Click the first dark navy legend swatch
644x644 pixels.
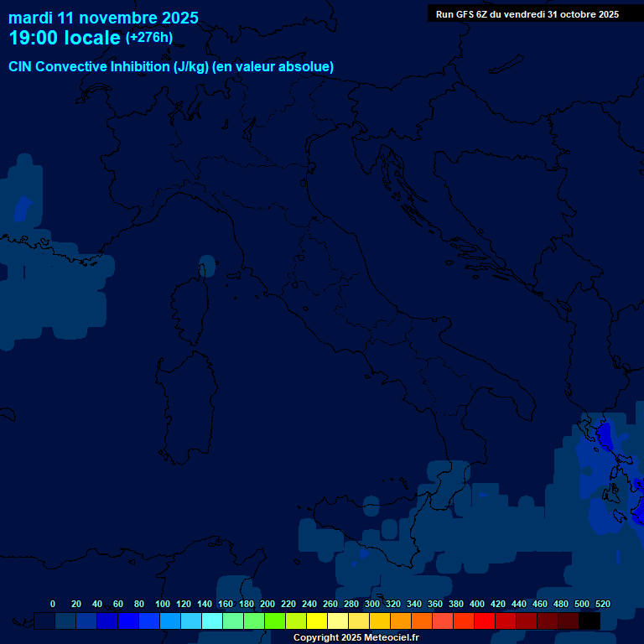[x=44, y=621]
